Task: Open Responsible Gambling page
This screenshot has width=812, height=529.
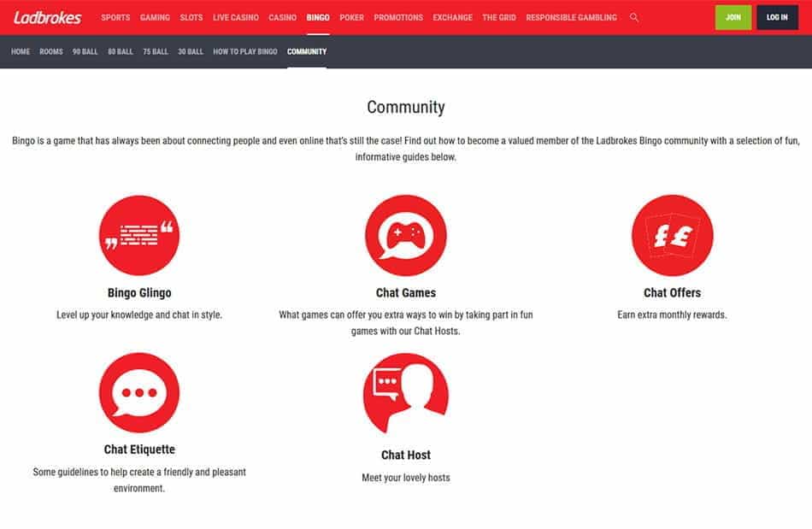Action: (x=571, y=18)
